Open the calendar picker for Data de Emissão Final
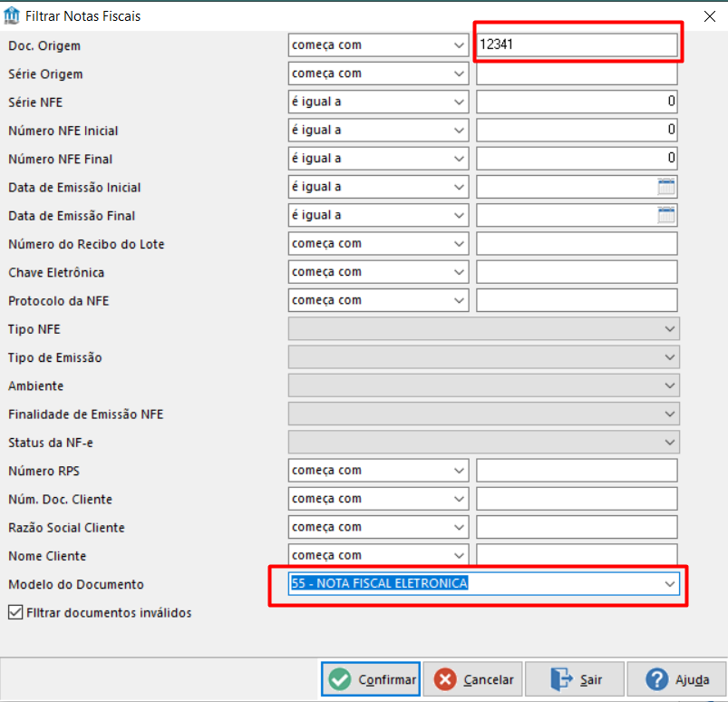This screenshot has width=728, height=702. point(666,215)
